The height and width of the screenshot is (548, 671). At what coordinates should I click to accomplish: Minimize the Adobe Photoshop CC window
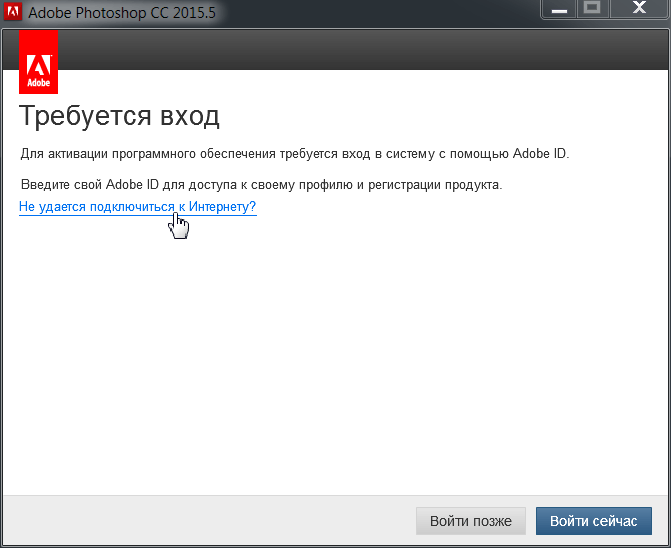559,9
